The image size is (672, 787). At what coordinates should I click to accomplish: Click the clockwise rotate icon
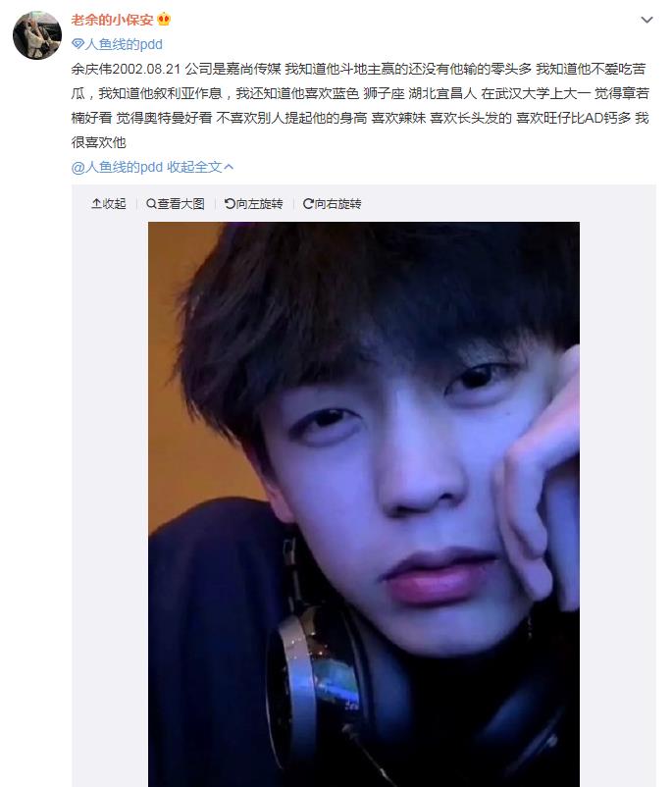coord(308,203)
